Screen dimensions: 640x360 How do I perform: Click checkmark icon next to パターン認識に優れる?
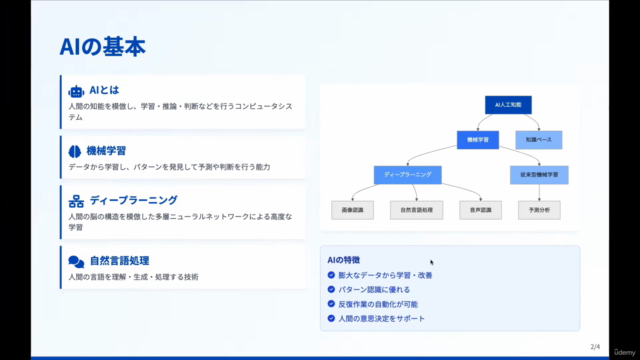(x=331, y=289)
